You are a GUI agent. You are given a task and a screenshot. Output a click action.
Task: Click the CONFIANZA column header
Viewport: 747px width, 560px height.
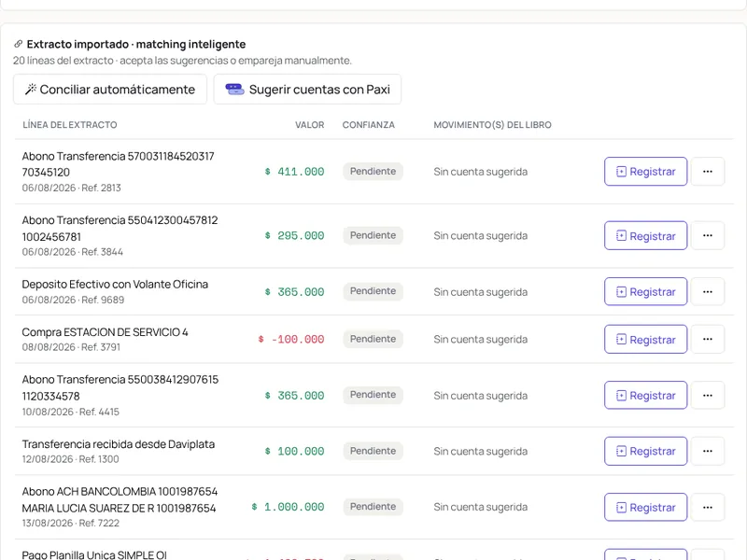(x=368, y=125)
